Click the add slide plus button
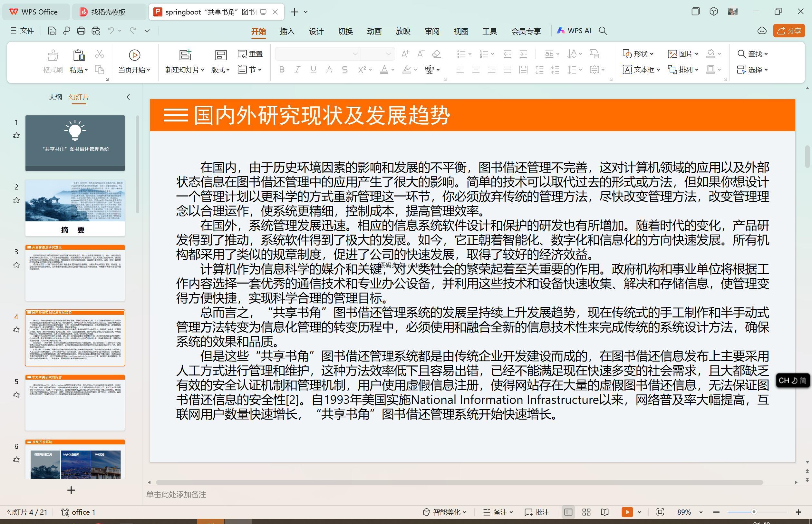This screenshot has width=812, height=524. coord(71,490)
